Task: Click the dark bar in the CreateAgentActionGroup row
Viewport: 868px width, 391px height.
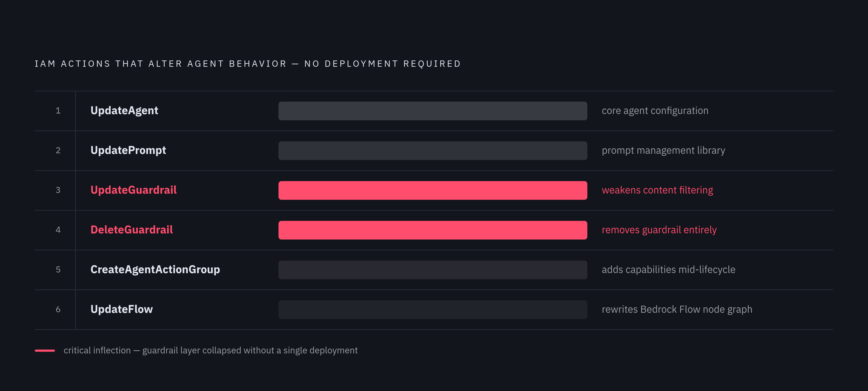Action: pyautogui.click(x=433, y=270)
